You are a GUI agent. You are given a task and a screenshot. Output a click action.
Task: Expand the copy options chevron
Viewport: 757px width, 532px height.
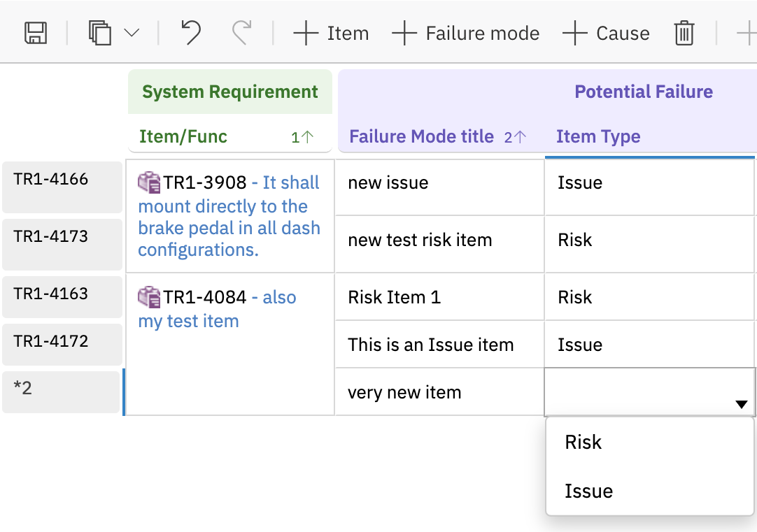[x=132, y=33]
